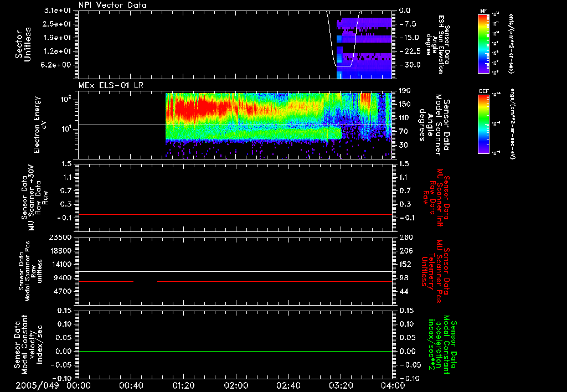Click the '02:00' time axis label
Image resolution: width=567 pixels, height=392 pixels.
point(236,385)
